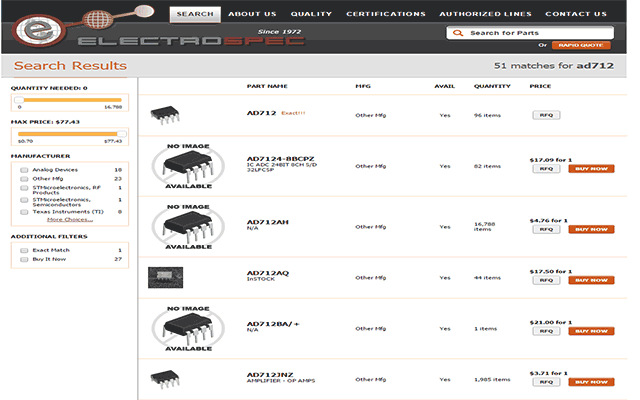Click BUY NOW for AD712JNZ
640x400 pixels.
(x=591, y=382)
